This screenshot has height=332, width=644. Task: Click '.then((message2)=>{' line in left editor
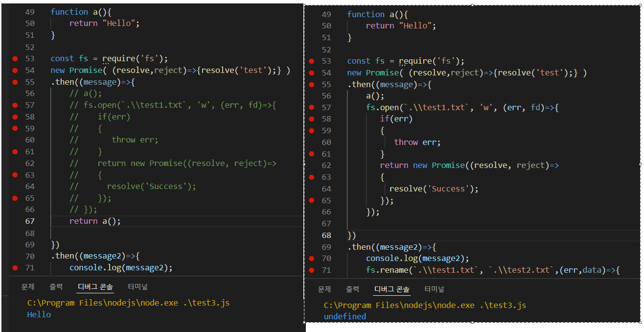coord(95,256)
